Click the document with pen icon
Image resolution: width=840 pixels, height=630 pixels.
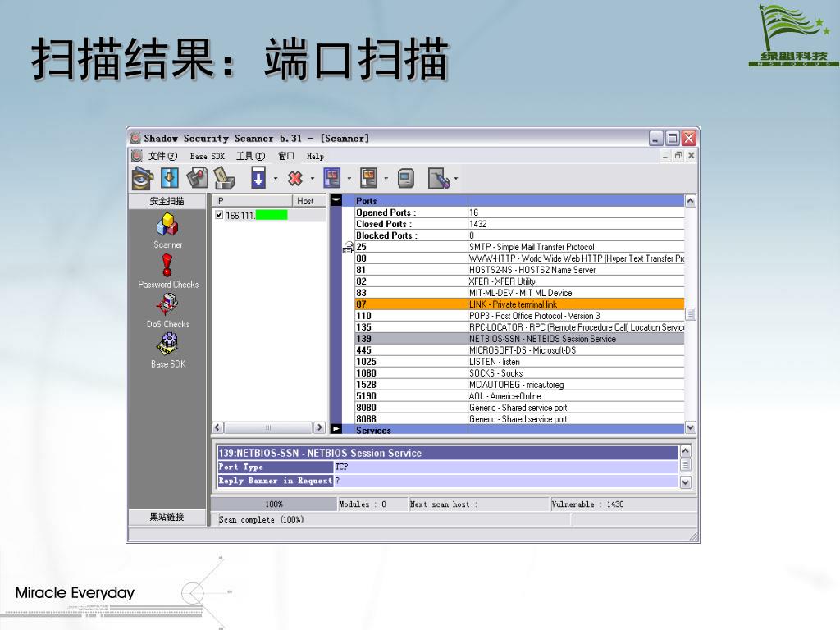tap(439, 178)
